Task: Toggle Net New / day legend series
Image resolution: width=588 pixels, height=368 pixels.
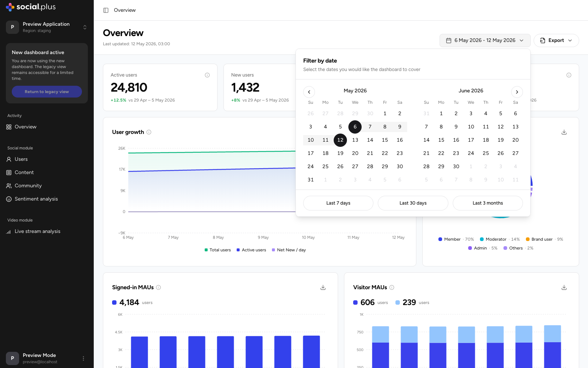Action: [x=289, y=250]
